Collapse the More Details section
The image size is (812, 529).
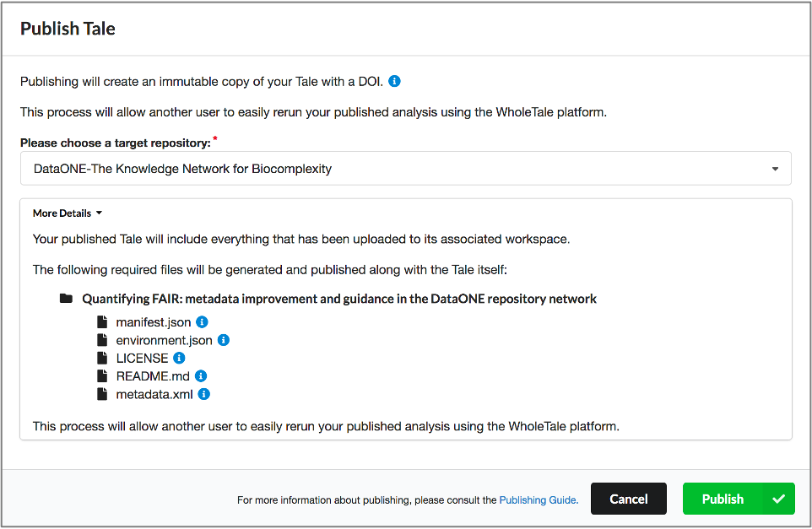coord(68,213)
